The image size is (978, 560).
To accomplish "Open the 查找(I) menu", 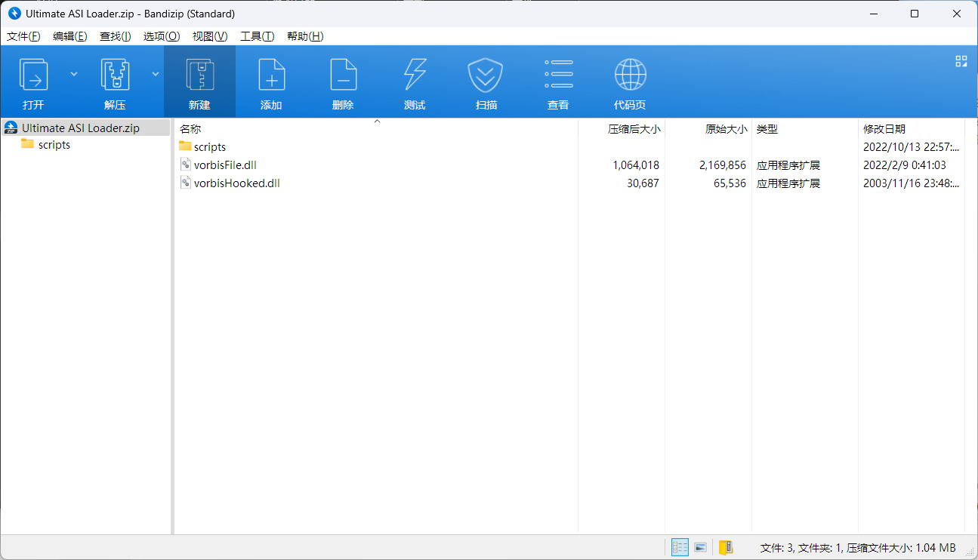I will [116, 36].
